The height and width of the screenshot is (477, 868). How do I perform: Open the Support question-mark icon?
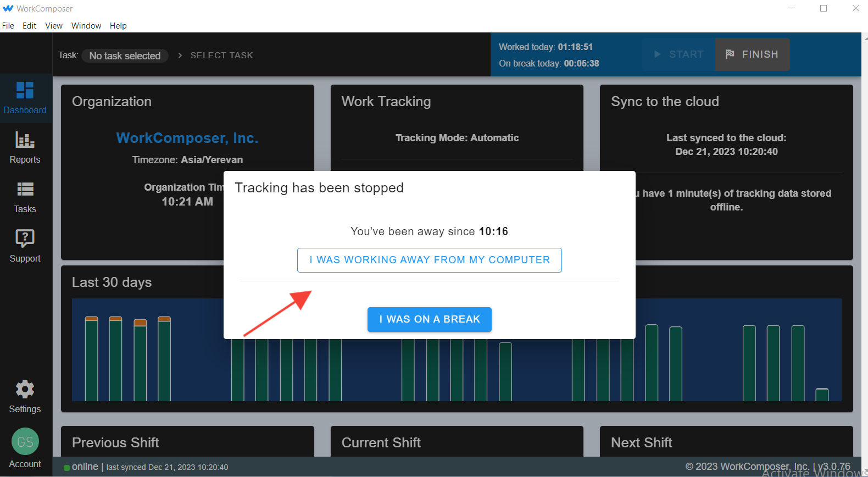pyautogui.click(x=25, y=239)
